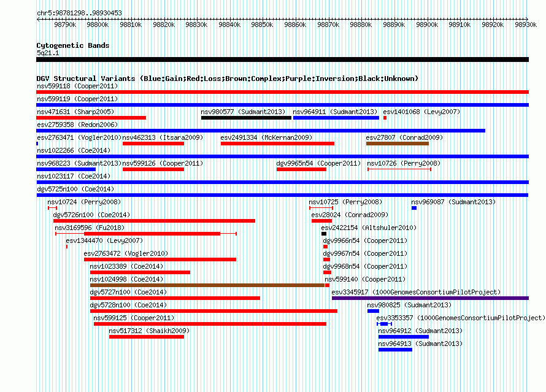This screenshot has height=392, width=546.
Task: Click nsv969087 (Sudmant2013) label
Action: (x=453, y=202)
